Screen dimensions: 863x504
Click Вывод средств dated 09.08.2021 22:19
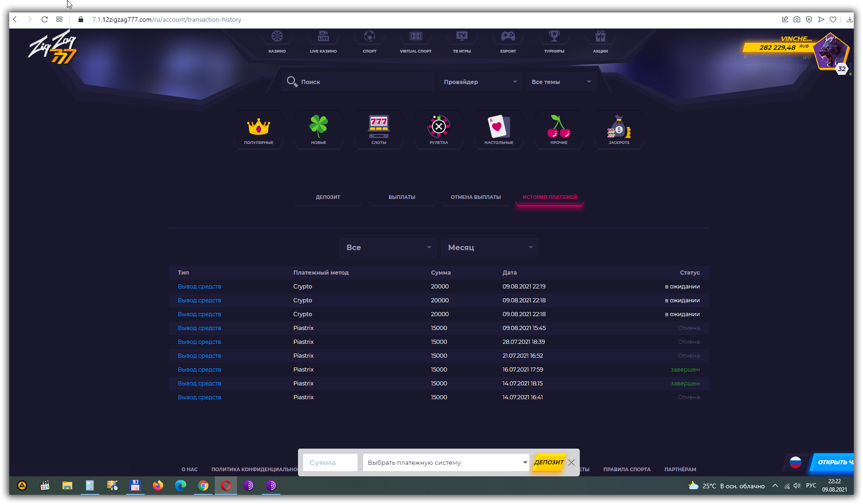coord(200,287)
